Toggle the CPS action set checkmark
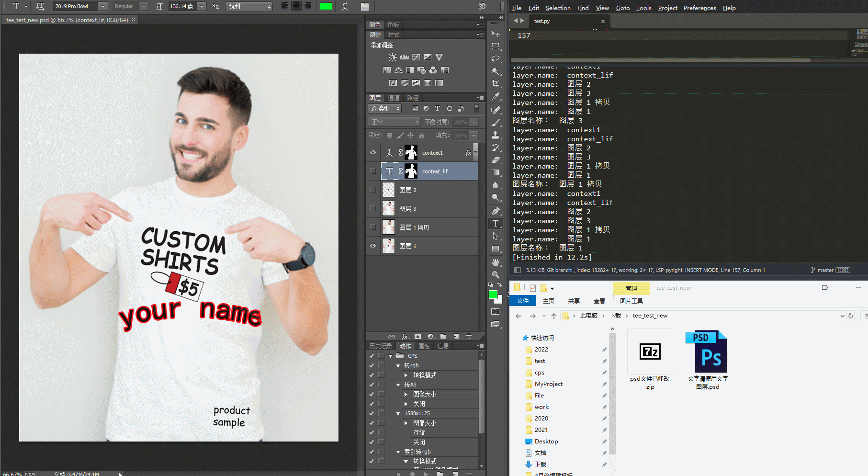Screen dimensions: 868x476 372,356
